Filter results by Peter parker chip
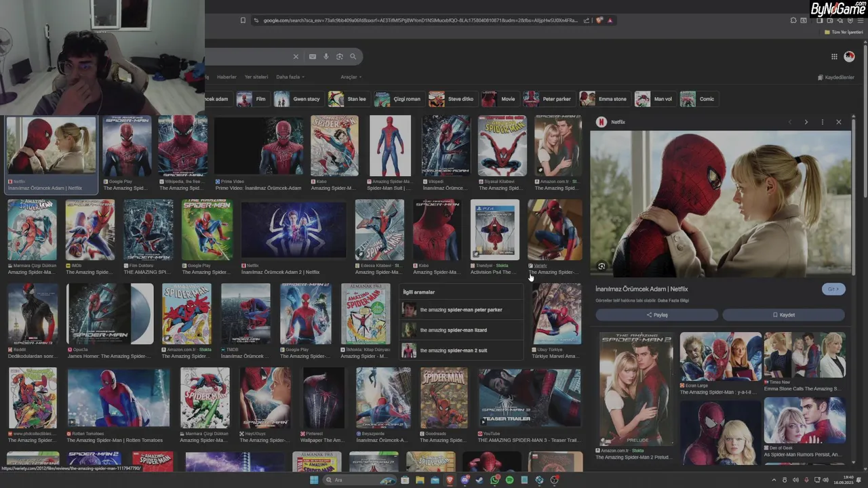The width and height of the screenshot is (868, 488). tap(549, 99)
